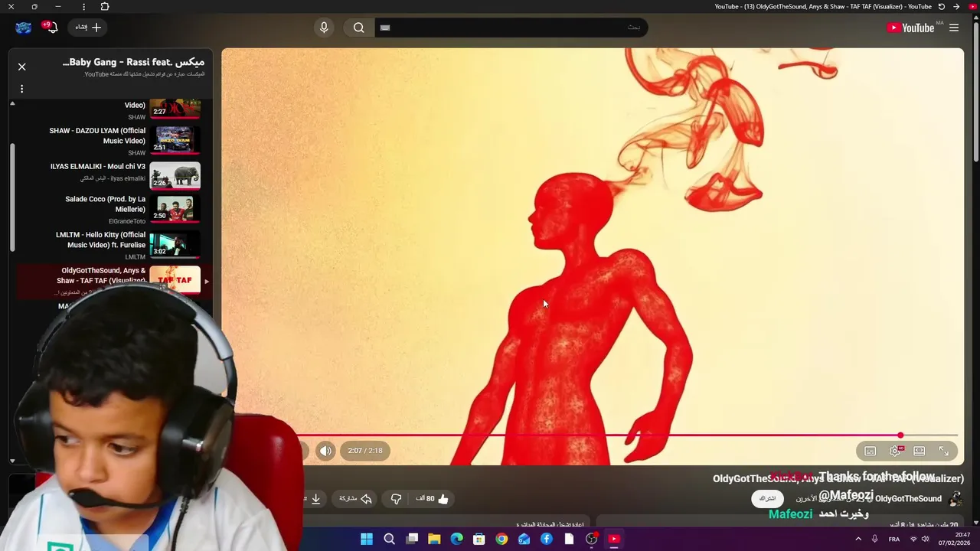This screenshot has width=980, height=551.
Task: Open OBS Studio from the taskbar
Action: tap(592, 540)
